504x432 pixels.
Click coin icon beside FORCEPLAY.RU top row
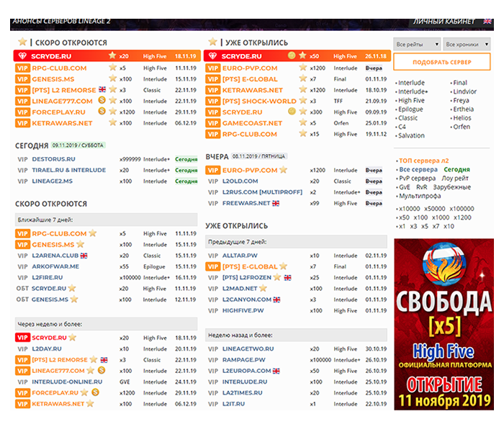(102, 111)
